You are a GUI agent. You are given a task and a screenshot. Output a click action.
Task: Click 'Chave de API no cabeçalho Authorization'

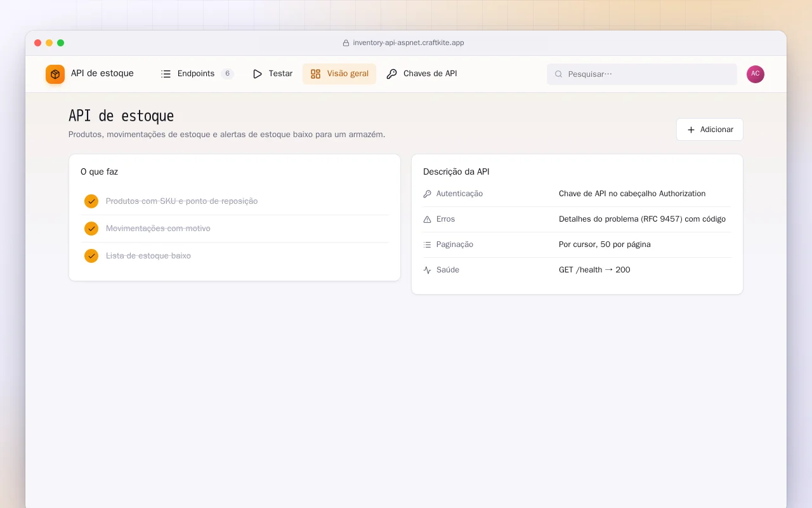pyautogui.click(x=632, y=194)
